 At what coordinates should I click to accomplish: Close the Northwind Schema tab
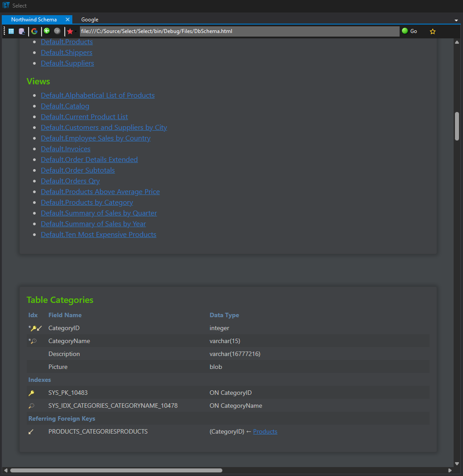67,20
